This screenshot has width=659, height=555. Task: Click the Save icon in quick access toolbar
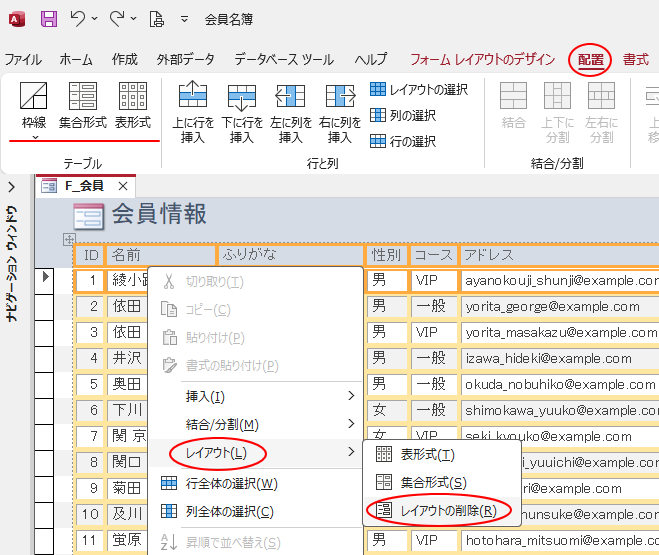coord(49,19)
